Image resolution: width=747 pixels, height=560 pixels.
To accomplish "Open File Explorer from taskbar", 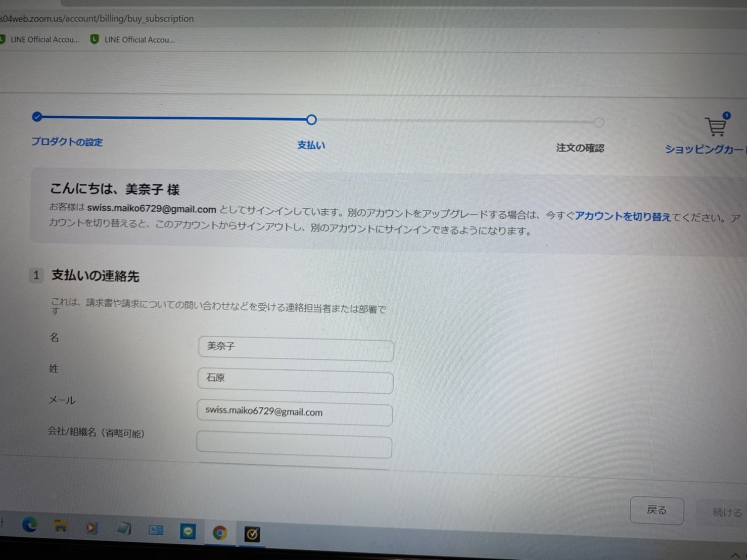I will [61, 527].
